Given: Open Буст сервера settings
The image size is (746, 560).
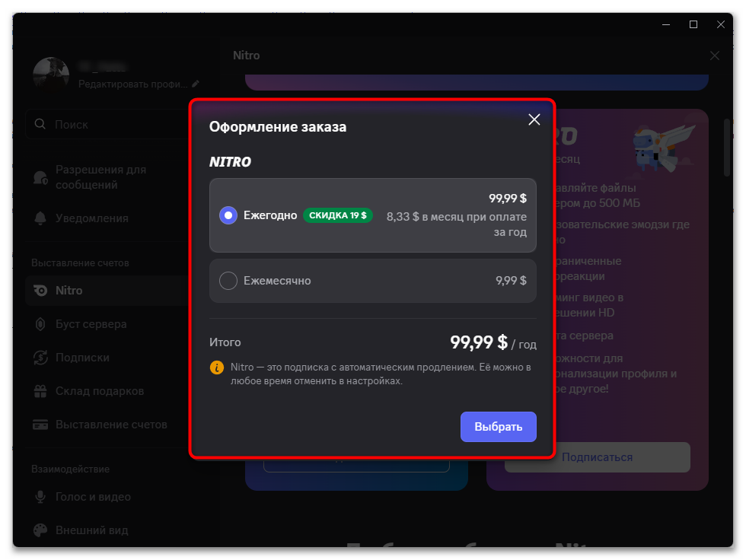Looking at the screenshot, I should coord(108,324).
